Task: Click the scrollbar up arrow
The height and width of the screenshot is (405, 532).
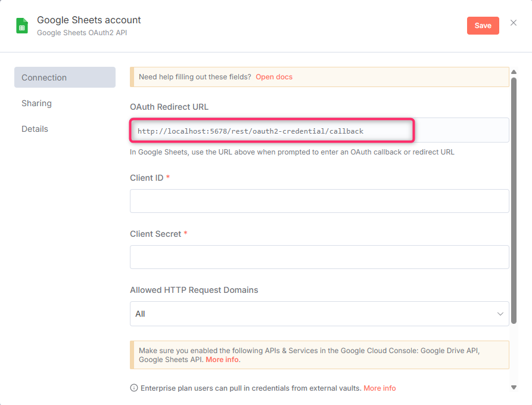Action: [x=514, y=72]
